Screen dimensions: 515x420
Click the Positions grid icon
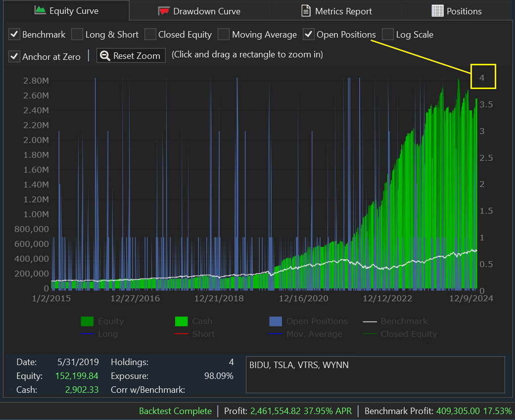(437, 11)
